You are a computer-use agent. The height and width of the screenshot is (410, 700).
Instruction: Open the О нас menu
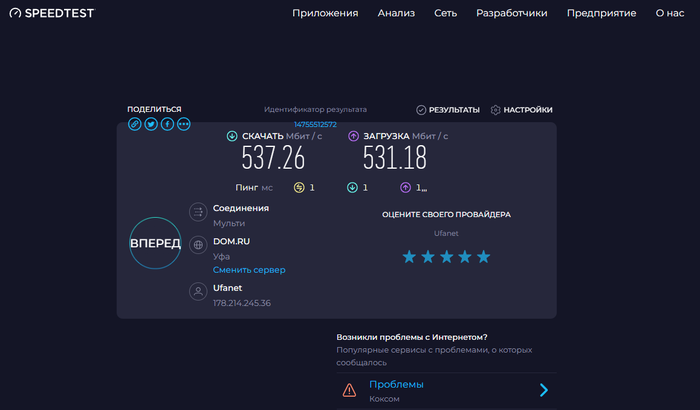[x=670, y=13]
